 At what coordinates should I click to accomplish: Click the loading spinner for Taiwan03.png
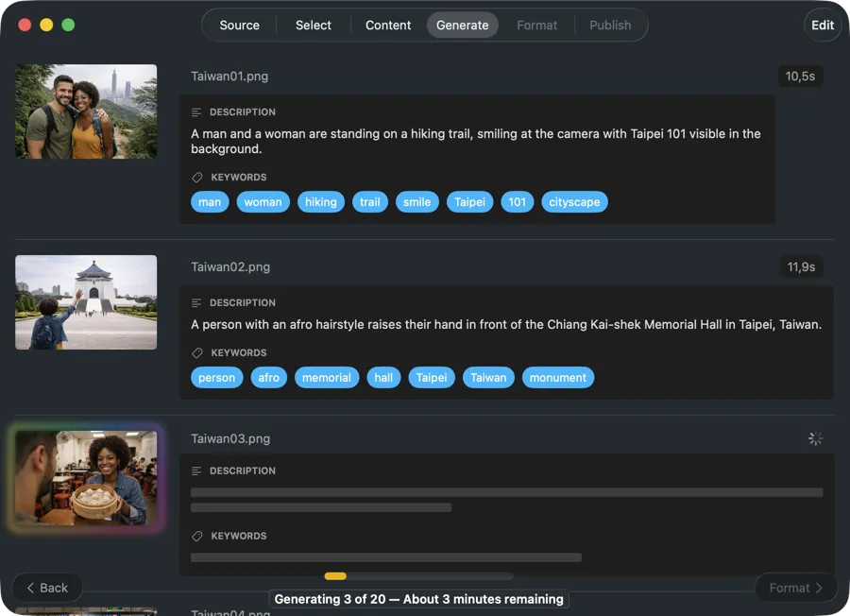[x=815, y=438]
